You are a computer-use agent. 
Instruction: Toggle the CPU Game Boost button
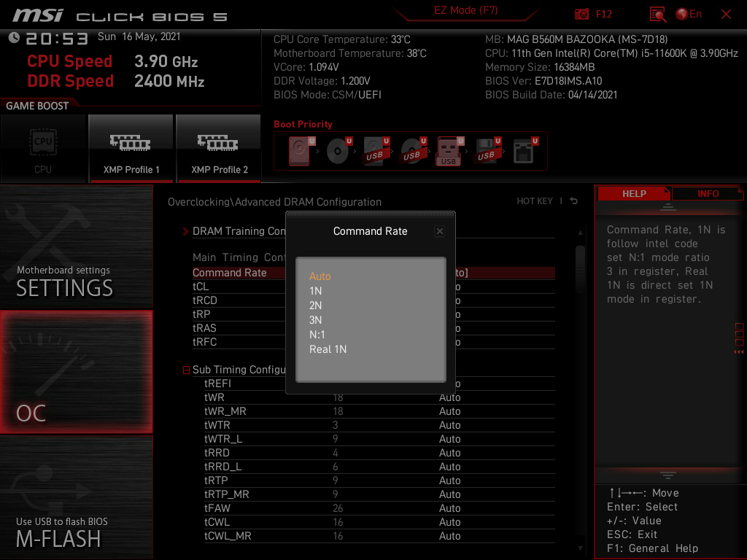pos(43,149)
